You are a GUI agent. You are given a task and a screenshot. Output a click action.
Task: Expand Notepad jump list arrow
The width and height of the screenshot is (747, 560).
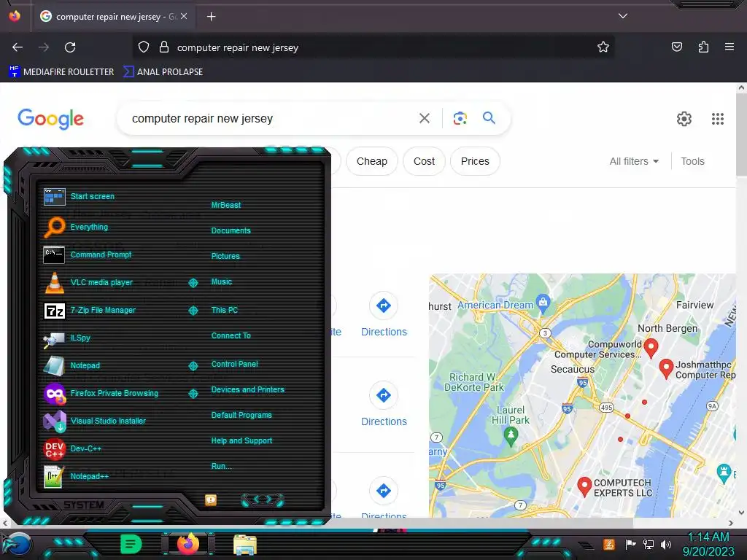click(x=193, y=366)
